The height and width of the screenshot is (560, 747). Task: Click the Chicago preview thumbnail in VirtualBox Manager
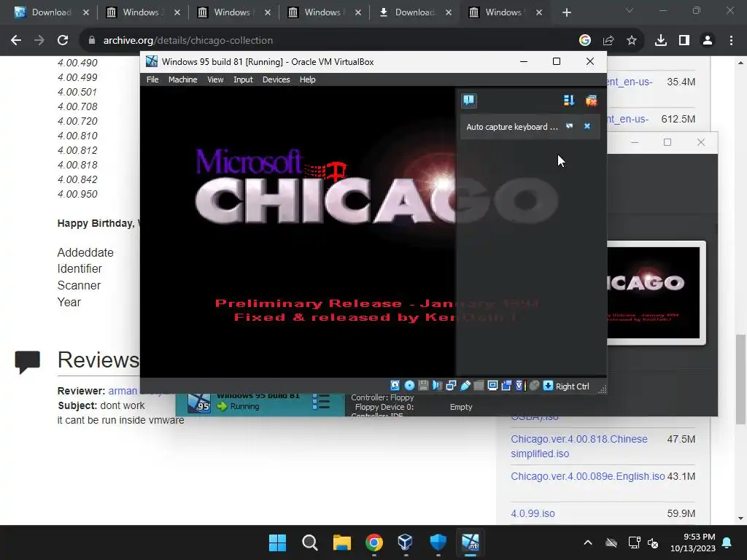pyautogui.click(x=656, y=292)
